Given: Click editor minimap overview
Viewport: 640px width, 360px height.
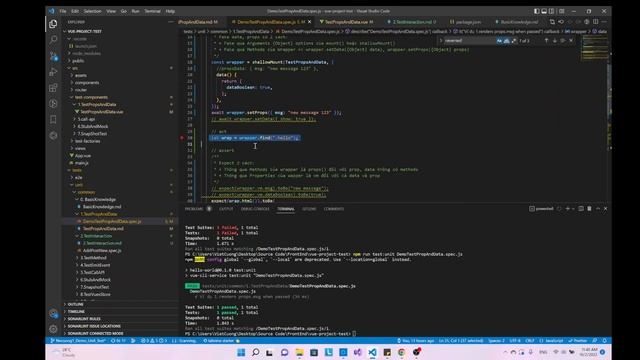Looking at the screenshot, I should tap(594, 48).
